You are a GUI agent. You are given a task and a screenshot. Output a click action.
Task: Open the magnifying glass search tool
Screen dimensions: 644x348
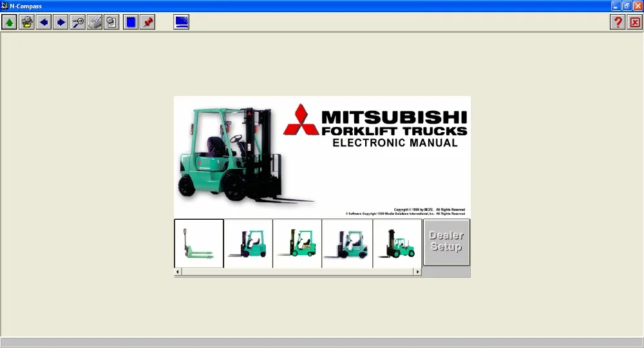tap(78, 22)
